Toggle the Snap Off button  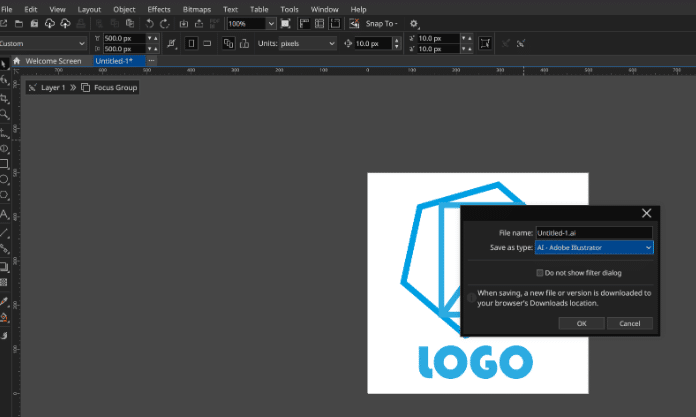[x=354, y=24]
